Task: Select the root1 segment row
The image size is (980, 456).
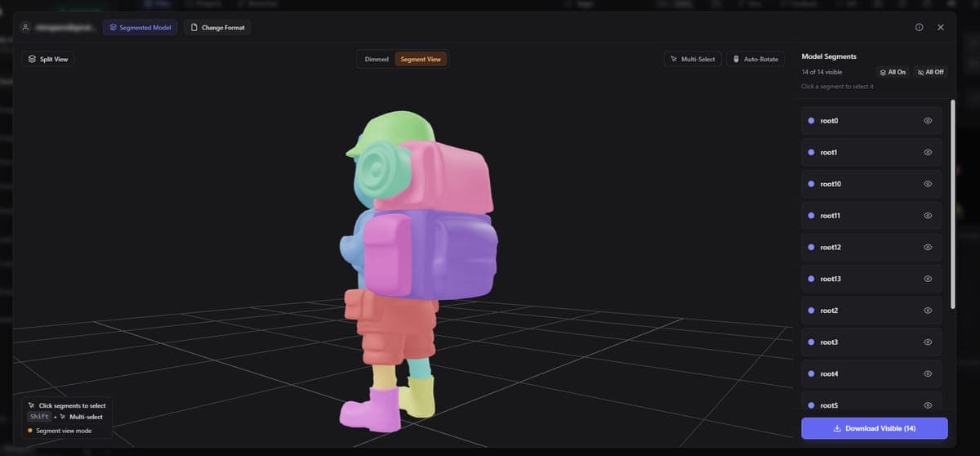Action: pyautogui.click(x=871, y=152)
